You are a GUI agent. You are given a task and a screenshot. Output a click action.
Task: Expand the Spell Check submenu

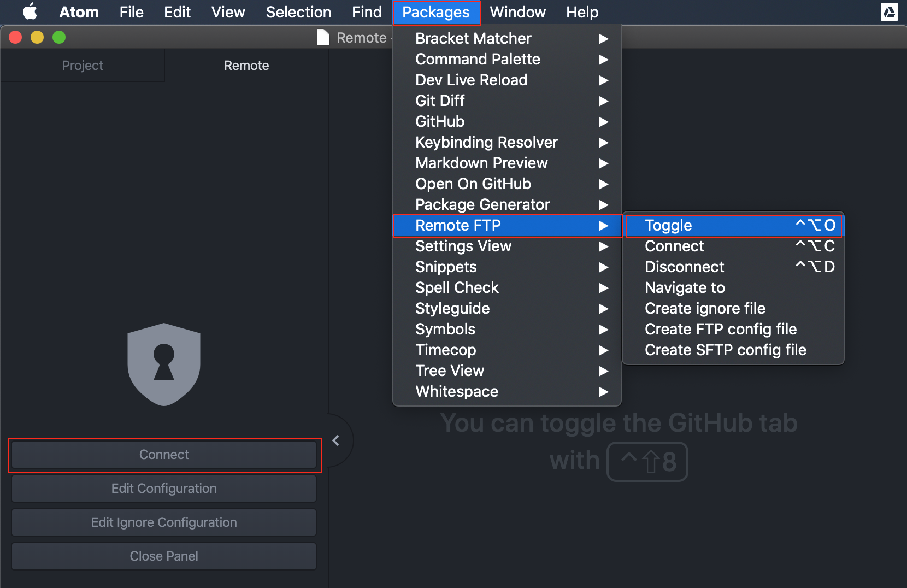[x=507, y=287]
